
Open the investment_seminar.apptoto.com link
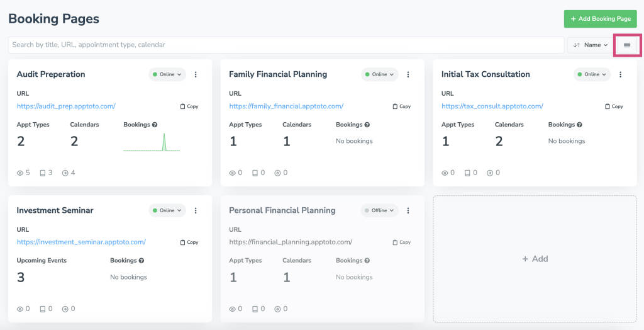(x=81, y=242)
